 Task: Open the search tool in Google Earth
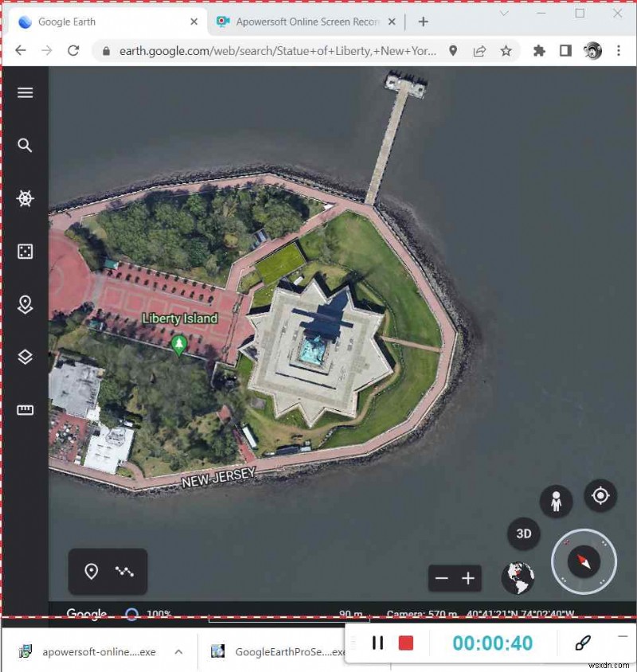[25, 146]
